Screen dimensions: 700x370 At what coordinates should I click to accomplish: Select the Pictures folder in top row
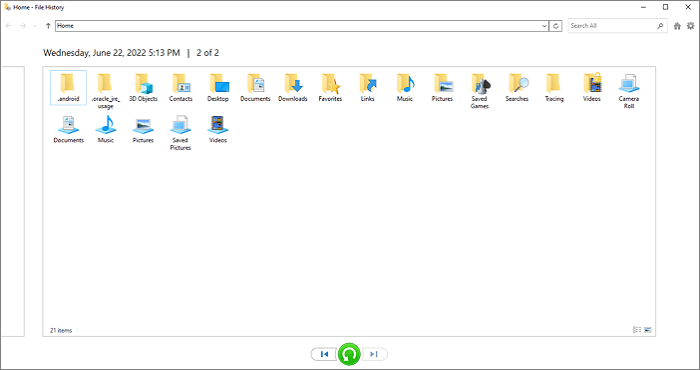point(442,87)
